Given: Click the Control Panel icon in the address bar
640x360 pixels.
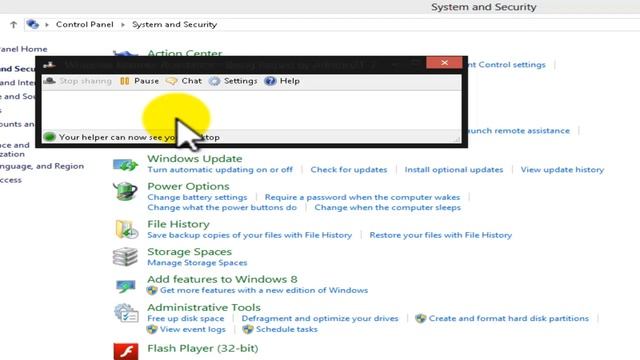Looking at the screenshot, I should [x=32, y=24].
